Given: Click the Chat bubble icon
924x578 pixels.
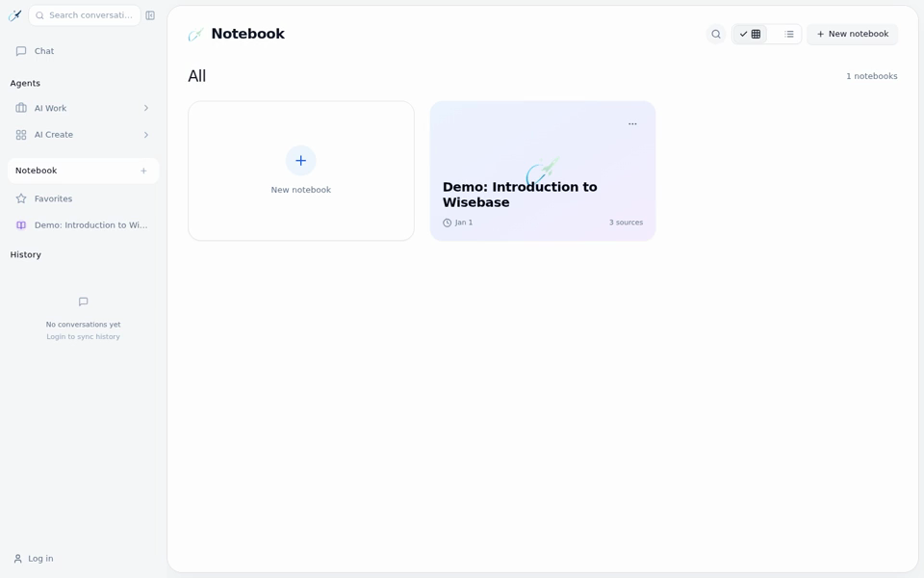Looking at the screenshot, I should pyautogui.click(x=21, y=51).
